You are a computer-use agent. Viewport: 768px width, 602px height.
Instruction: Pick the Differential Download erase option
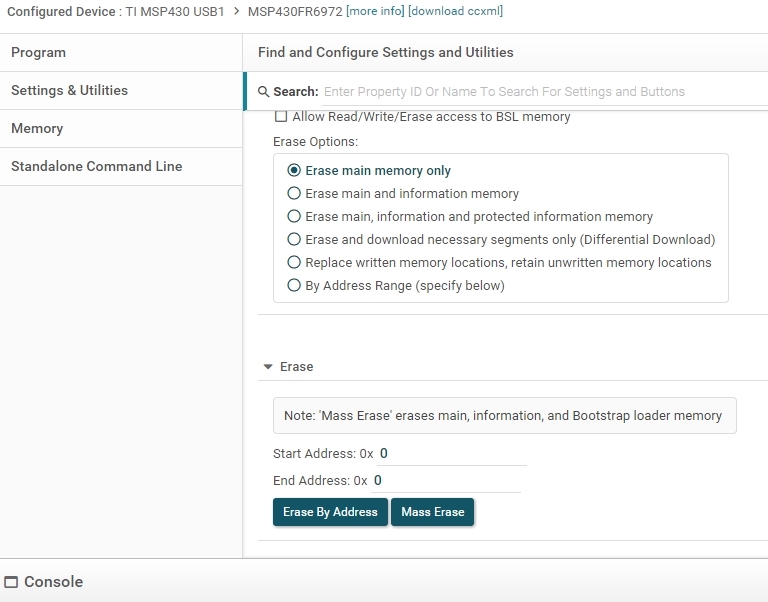294,240
